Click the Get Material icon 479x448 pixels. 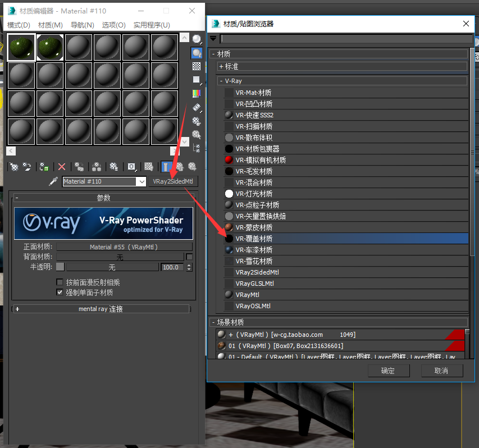(x=14, y=167)
